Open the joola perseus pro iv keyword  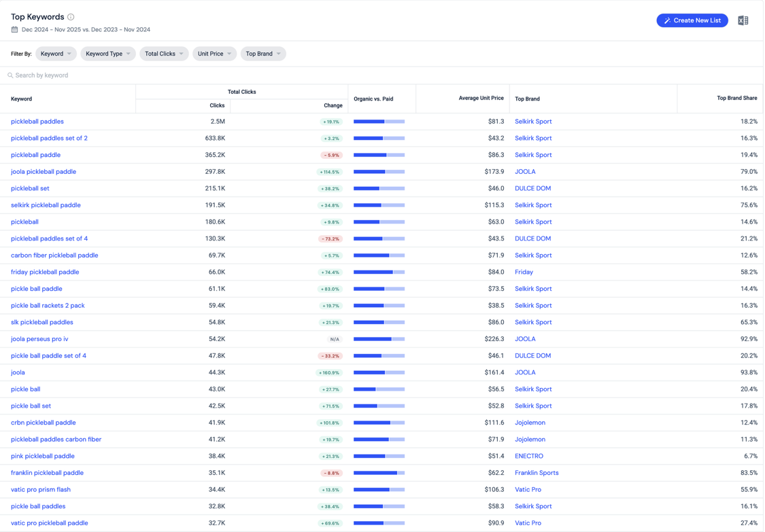(39, 339)
